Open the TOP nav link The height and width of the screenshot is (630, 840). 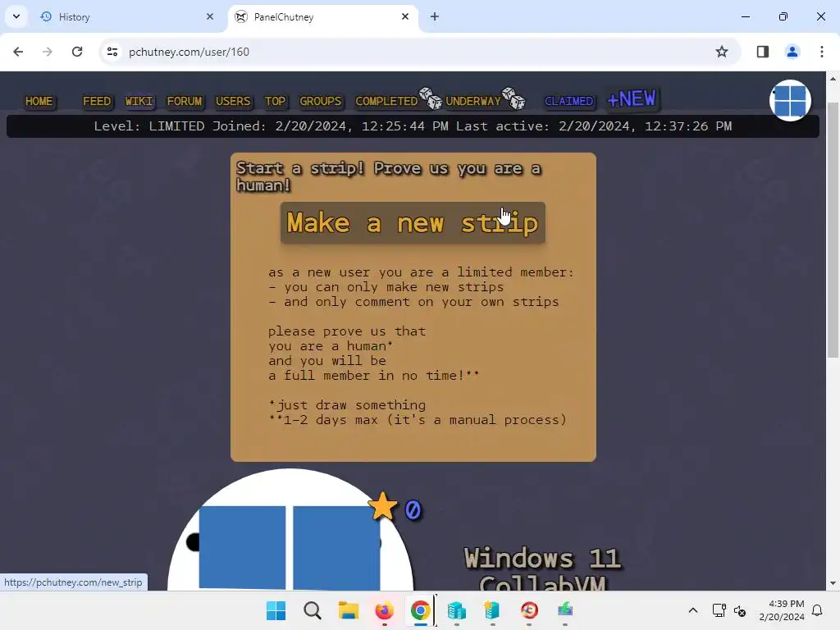tap(275, 101)
